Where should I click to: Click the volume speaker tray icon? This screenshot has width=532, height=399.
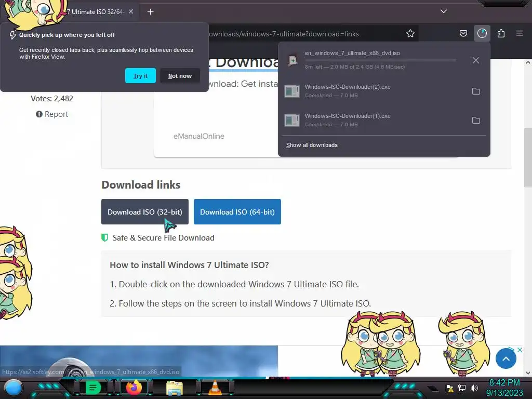tap(474, 388)
